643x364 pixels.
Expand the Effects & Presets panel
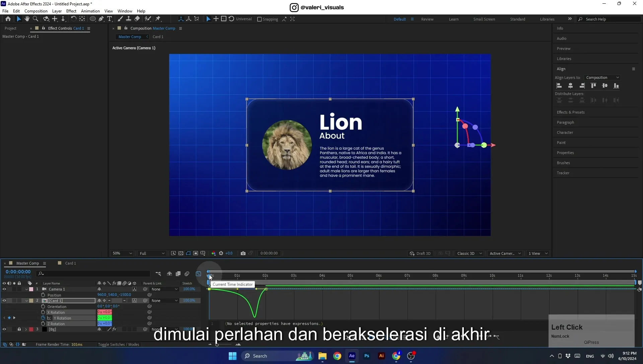571,112
